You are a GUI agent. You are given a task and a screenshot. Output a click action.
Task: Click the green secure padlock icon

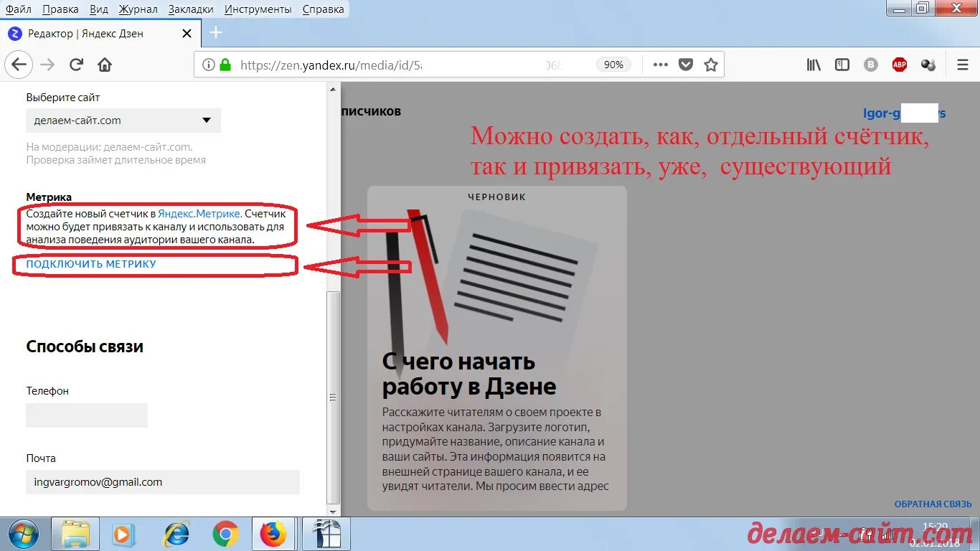pos(225,65)
